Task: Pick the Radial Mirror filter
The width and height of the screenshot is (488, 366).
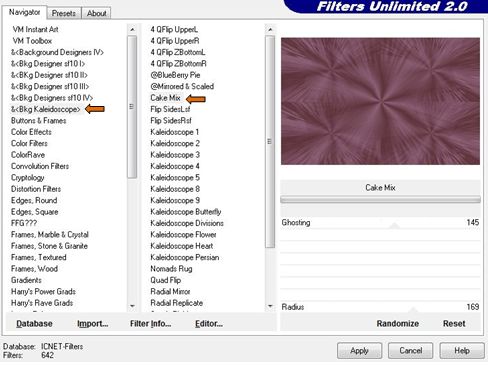Action: point(170,292)
